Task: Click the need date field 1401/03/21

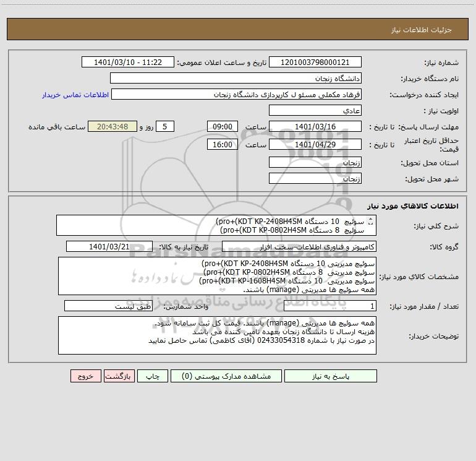Action: [x=109, y=246]
